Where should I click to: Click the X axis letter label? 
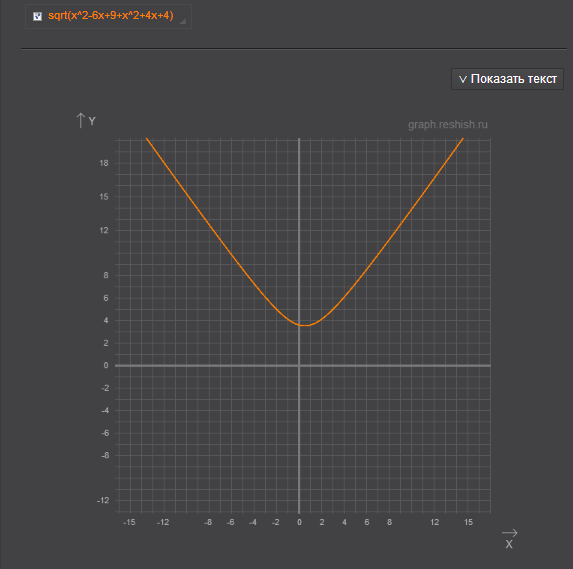click(x=509, y=545)
